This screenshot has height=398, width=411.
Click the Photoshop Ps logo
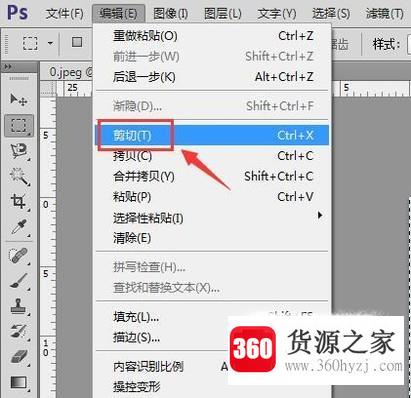tap(17, 12)
